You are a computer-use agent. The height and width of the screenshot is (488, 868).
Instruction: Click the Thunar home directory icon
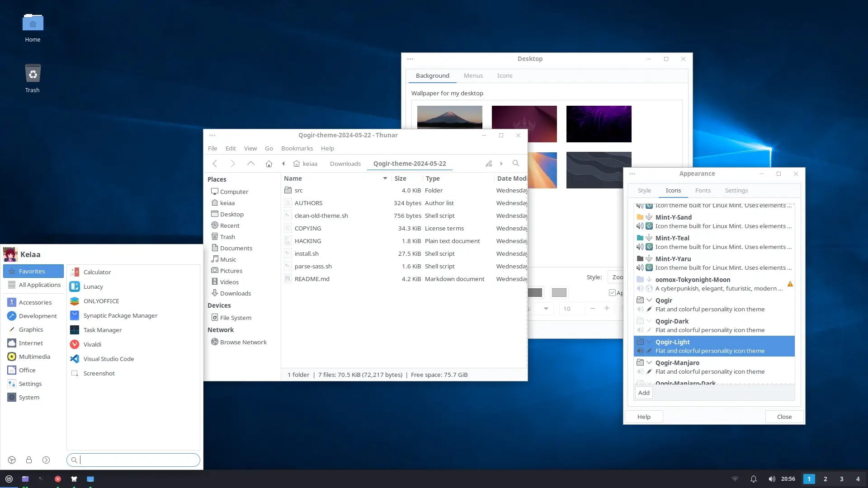269,164
